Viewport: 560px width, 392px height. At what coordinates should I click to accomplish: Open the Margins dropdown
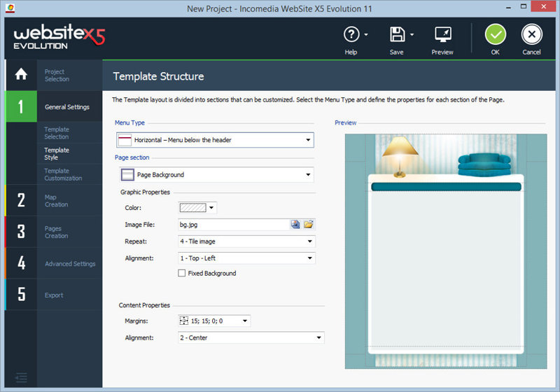coord(214,321)
